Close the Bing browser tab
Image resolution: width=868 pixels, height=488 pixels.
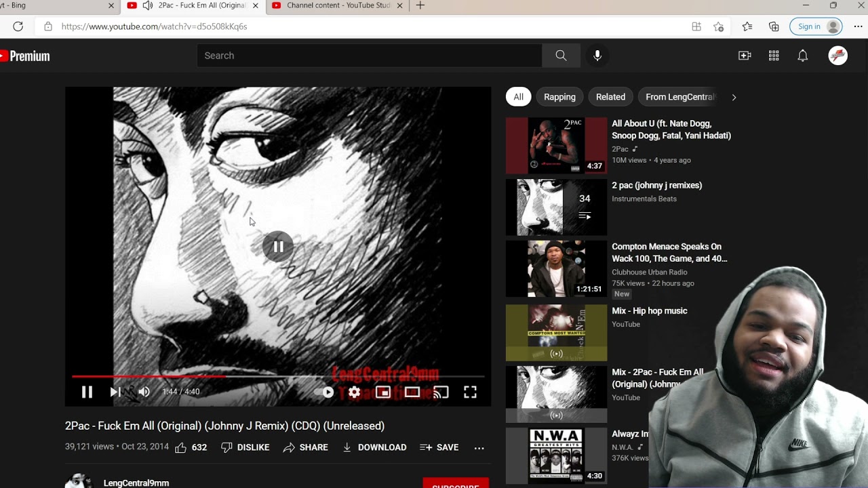111,5
